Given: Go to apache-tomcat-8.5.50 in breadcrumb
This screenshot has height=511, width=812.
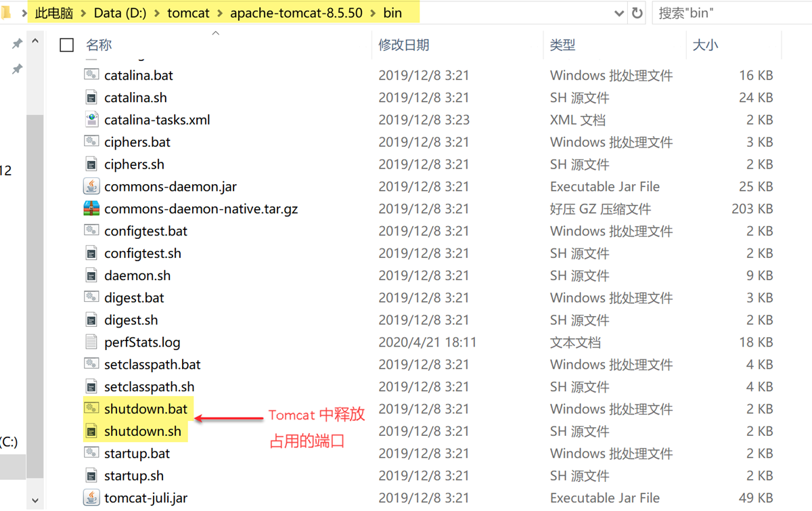Looking at the screenshot, I should [x=296, y=13].
